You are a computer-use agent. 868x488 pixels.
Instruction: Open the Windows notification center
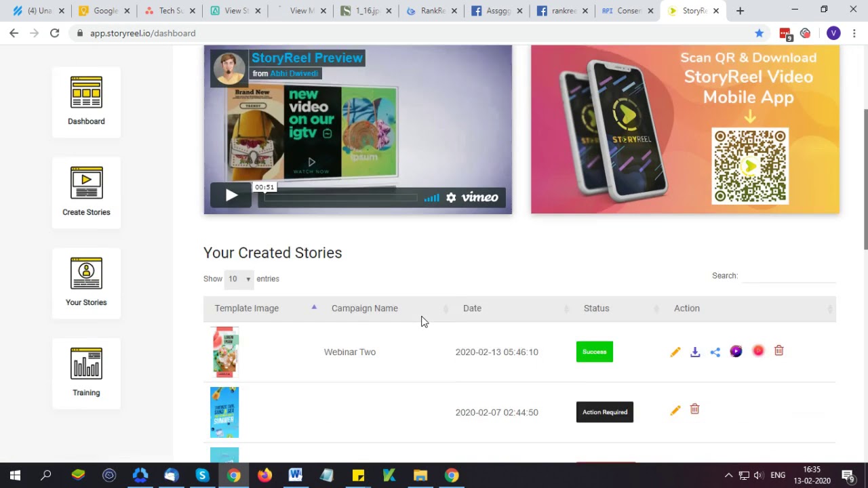(848, 475)
